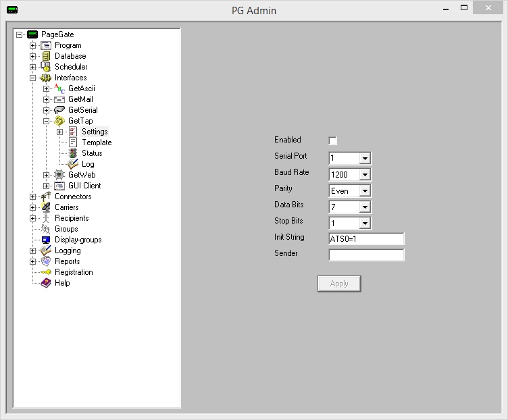Screen dimensions: 508x420
Task: Expand the Recipients node
Action: (32, 218)
